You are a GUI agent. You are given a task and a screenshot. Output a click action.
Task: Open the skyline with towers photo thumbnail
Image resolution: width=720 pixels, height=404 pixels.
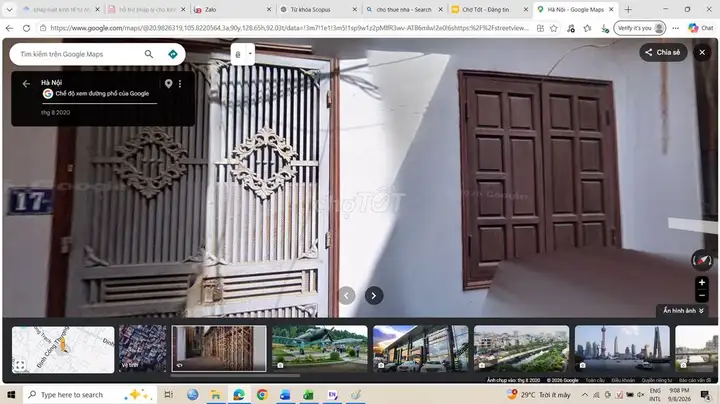[622, 348]
